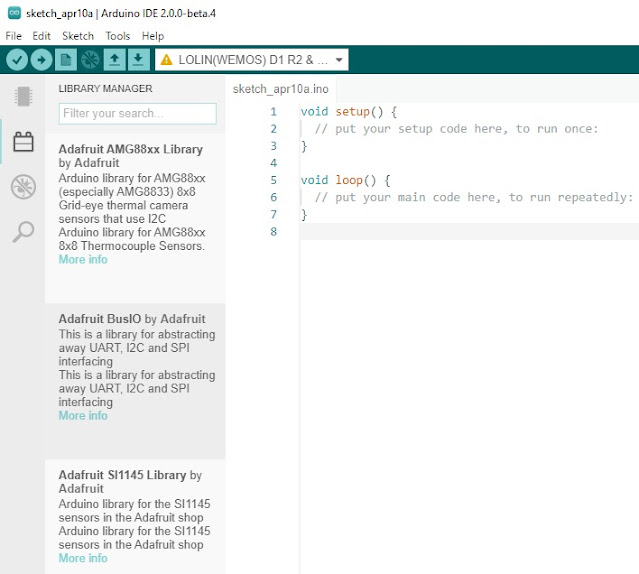Place cursor on void setup() line
This screenshot has width=639, height=574.
tap(349, 112)
